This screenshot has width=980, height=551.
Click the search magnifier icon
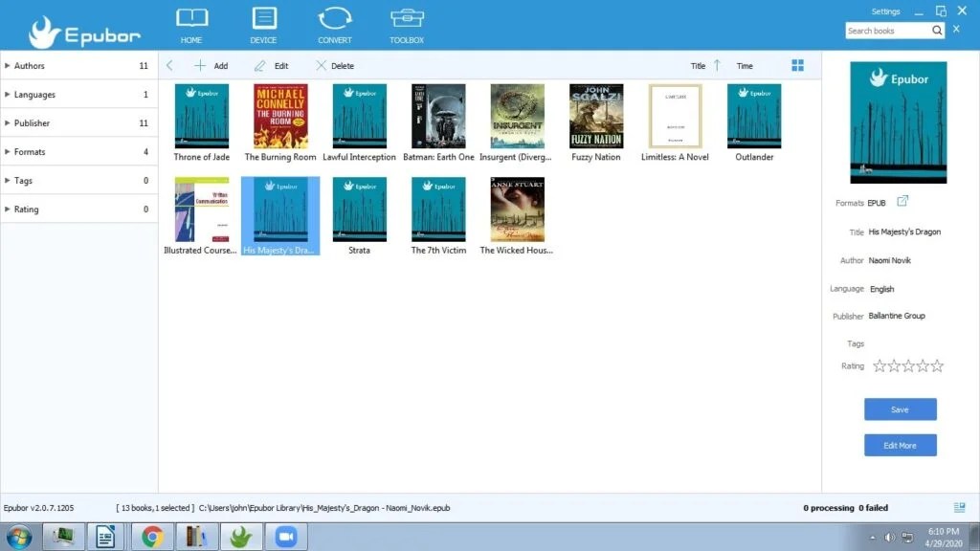[937, 30]
